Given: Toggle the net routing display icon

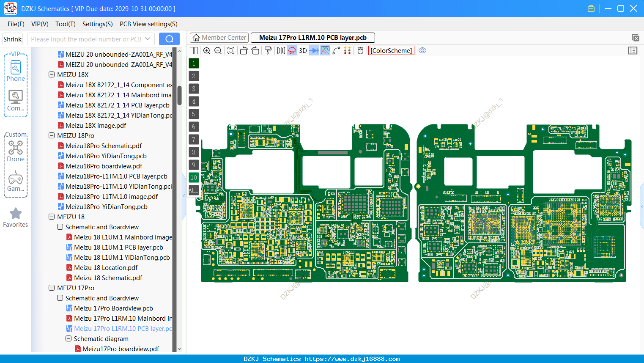Looking at the screenshot, I should (x=325, y=50).
